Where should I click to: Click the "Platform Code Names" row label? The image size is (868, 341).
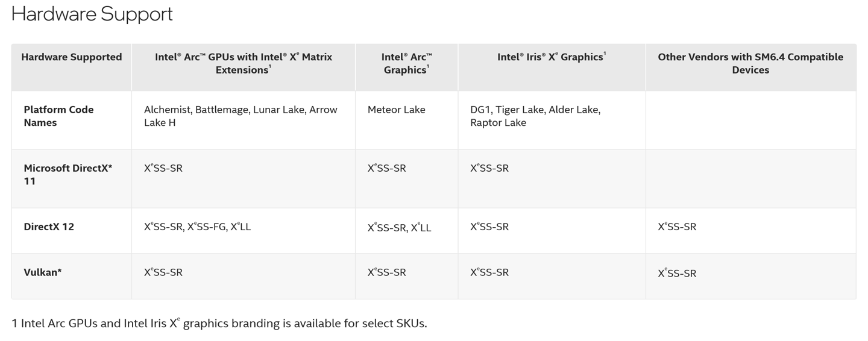click(x=58, y=116)
